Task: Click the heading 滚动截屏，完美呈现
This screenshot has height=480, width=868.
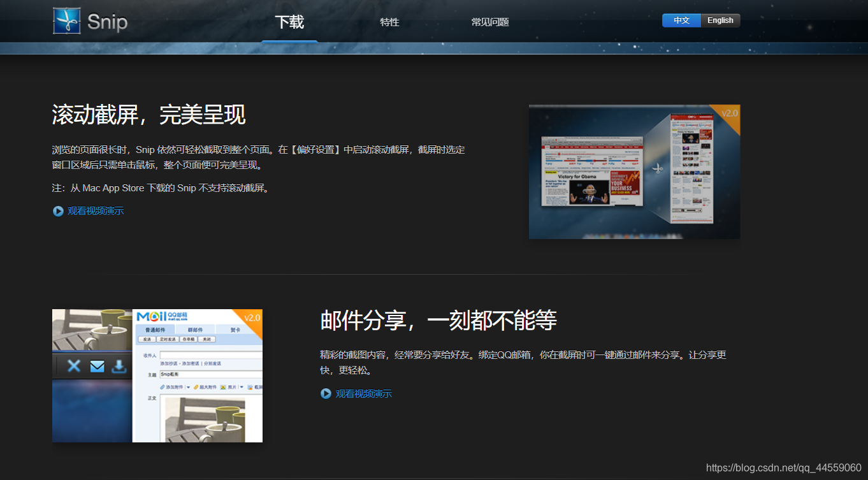Action: click(x=148, y=115)
